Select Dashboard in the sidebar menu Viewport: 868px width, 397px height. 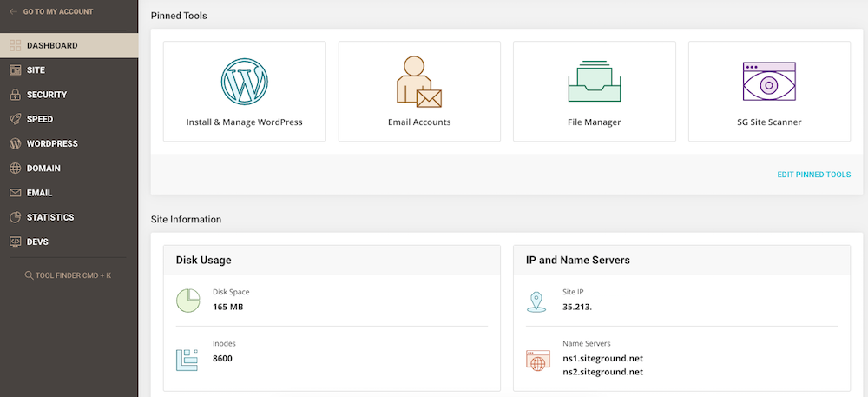(52, 45)
